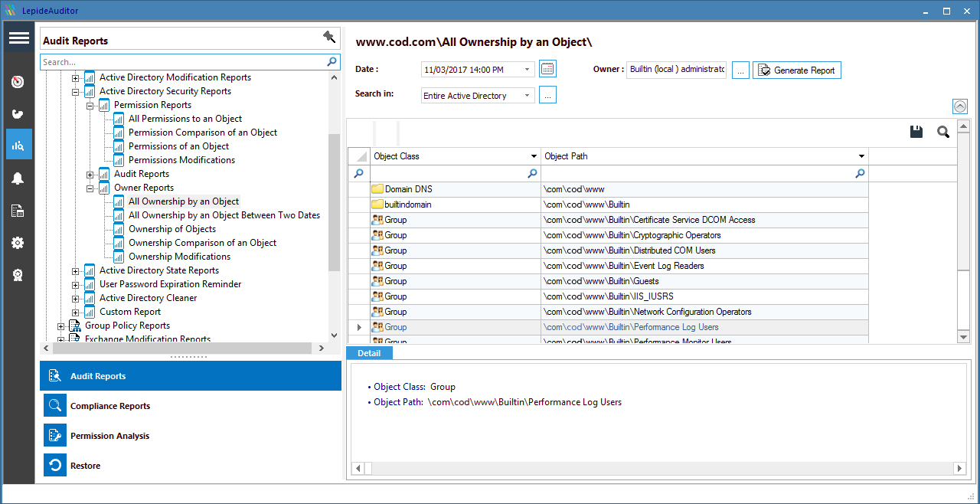Image resolution: width=980 pixels, height=504 pixels.
Task: Open the award badge icon in sidebar
Action: coord(18,275)
